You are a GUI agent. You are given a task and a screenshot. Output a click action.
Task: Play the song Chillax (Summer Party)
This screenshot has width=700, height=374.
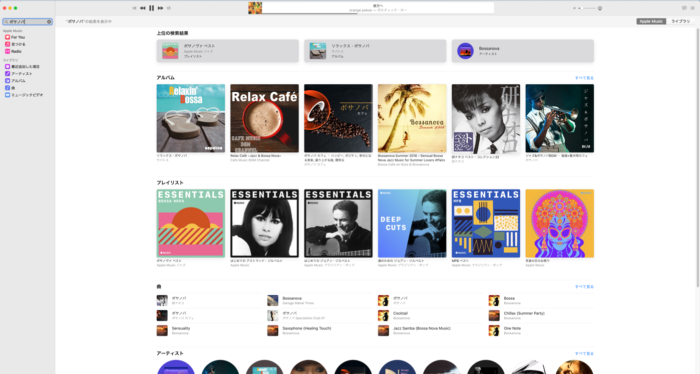541,316
